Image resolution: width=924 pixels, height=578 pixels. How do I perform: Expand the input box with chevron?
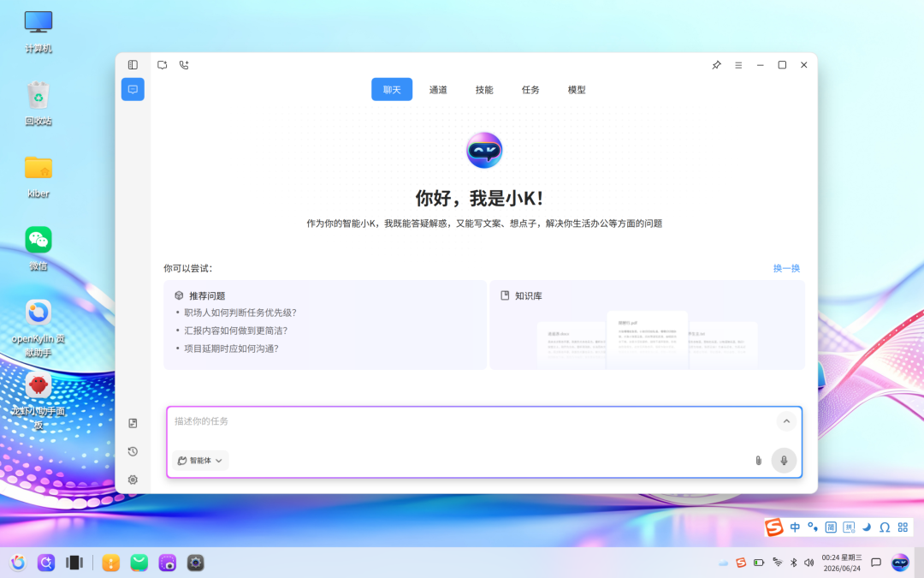(786, 421)
